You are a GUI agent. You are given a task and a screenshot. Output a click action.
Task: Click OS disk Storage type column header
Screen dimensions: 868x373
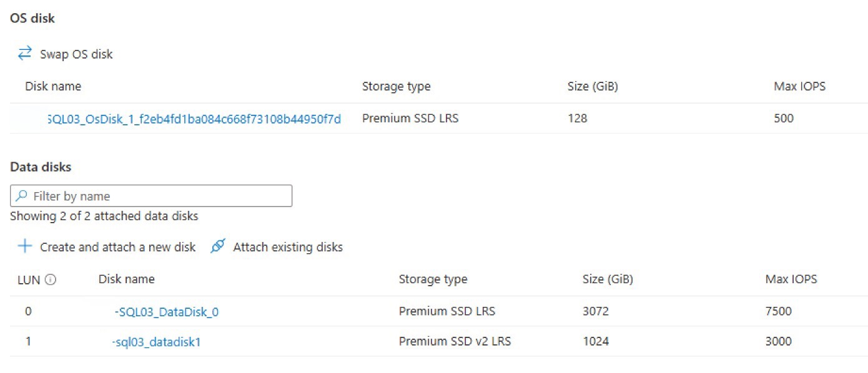tap(396, 87)
